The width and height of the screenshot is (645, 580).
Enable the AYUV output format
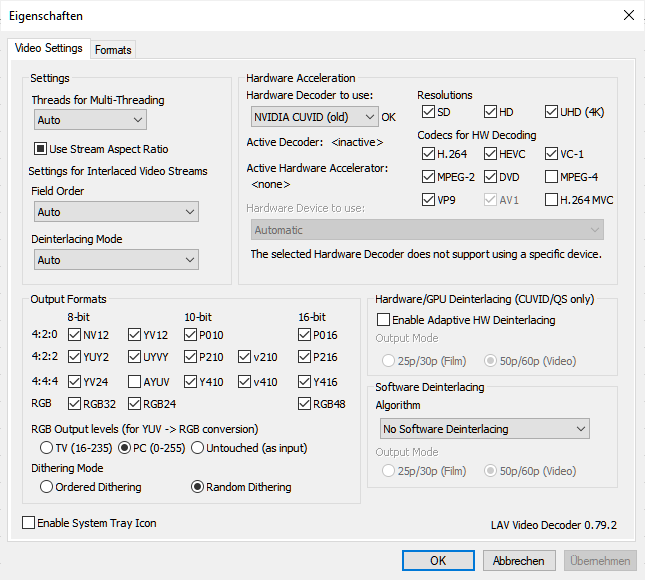tap(135, 381)
